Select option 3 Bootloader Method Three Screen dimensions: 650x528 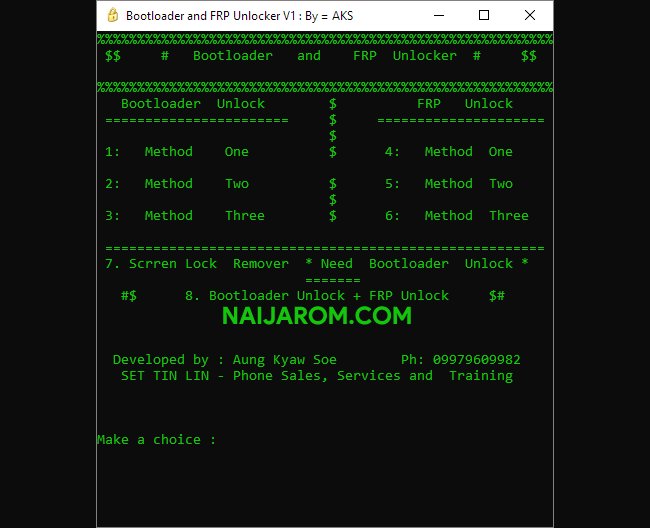click(x=184, y=216)
